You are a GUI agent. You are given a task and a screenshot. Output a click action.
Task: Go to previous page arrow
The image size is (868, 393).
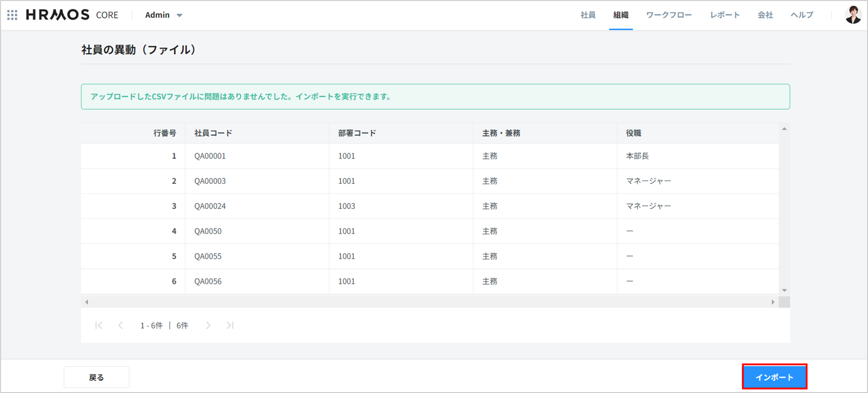(121, 325)
